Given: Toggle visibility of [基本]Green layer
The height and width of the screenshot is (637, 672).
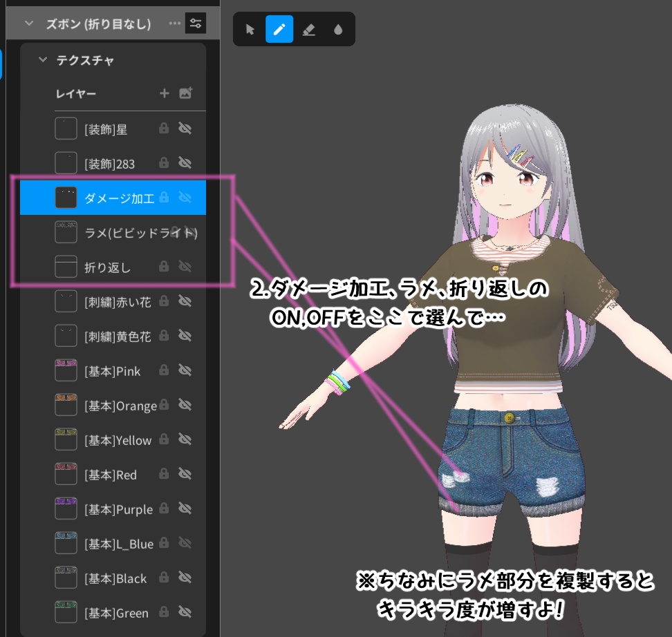Looking at the screenshot, I should [x=185, y=612].
